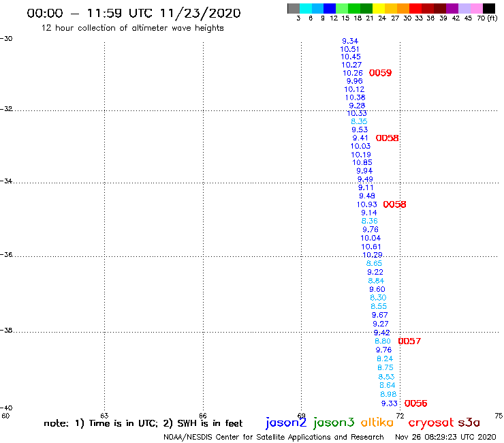Click the wave height value 9.53
The width and height of the screenshot is (504, 443).
click(360, 129)
